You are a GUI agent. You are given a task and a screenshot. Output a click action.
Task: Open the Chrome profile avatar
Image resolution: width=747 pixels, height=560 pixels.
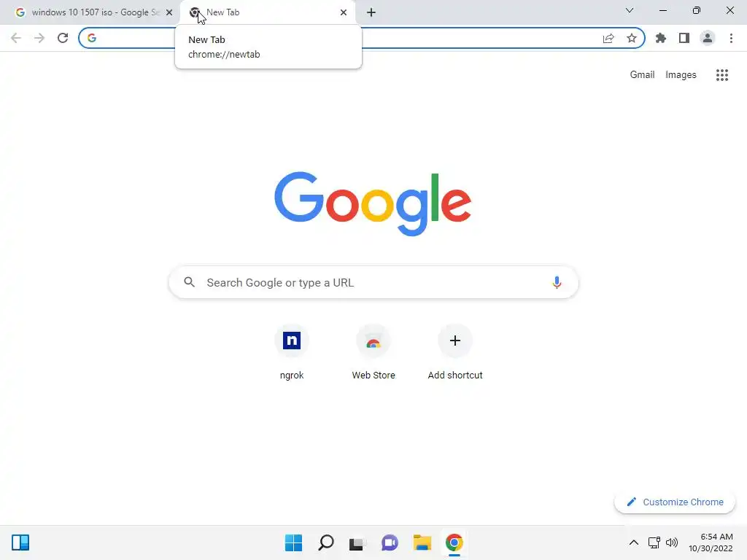coord(708,38)
